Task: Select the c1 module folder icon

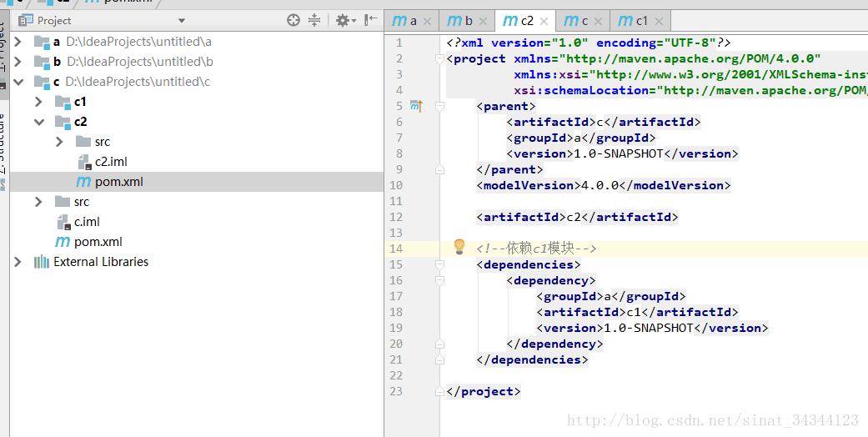Action: (x=63, y=102)
